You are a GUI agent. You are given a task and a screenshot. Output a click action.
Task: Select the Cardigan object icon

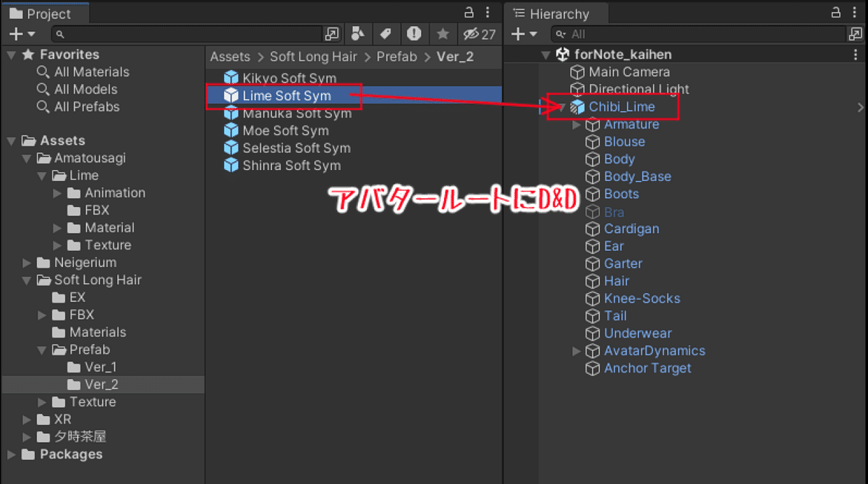[x=592, y=229]
